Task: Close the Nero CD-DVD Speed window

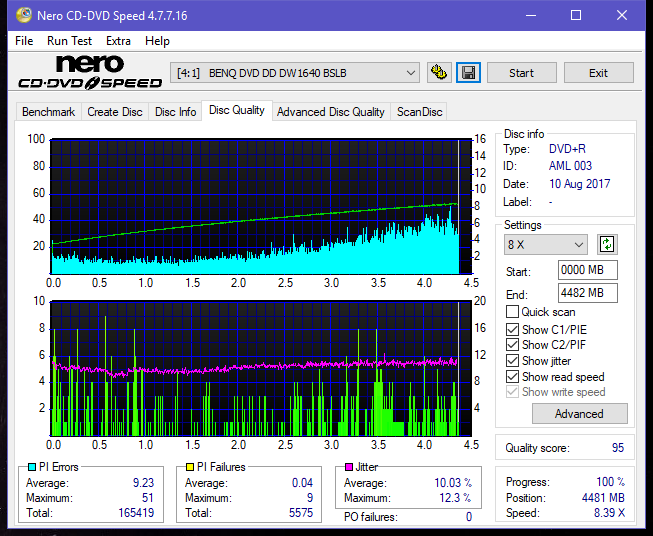Action: (x=622, y=15)
